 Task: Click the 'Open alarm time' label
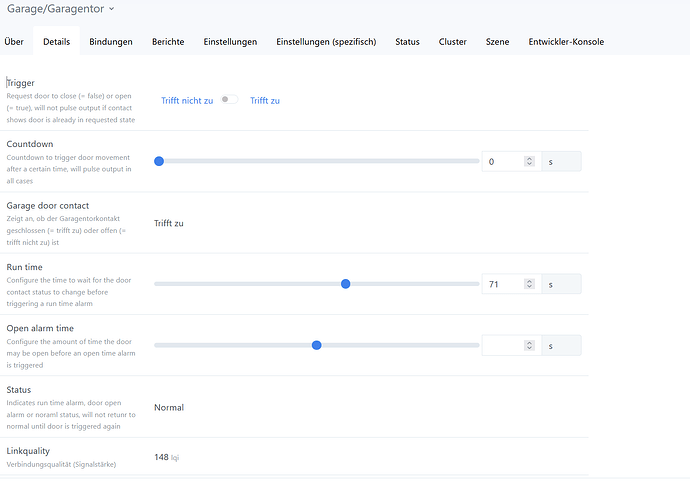(40, 328)
